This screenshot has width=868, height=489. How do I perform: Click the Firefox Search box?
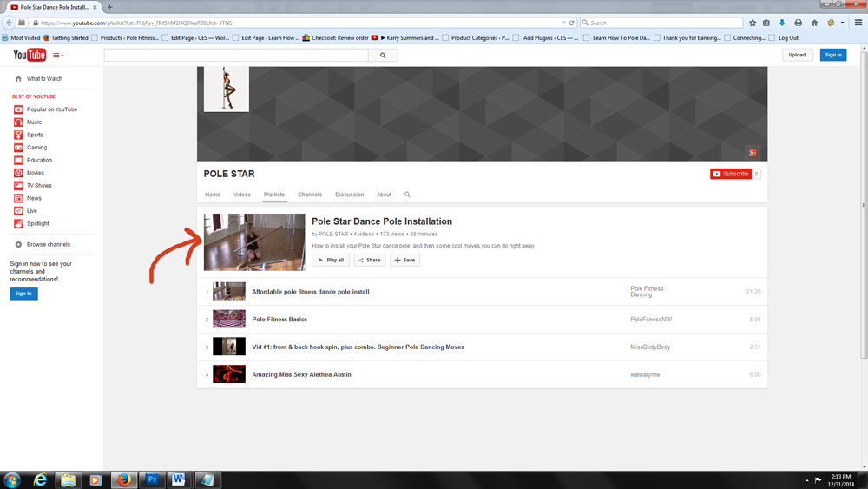[x=661, y=23]
